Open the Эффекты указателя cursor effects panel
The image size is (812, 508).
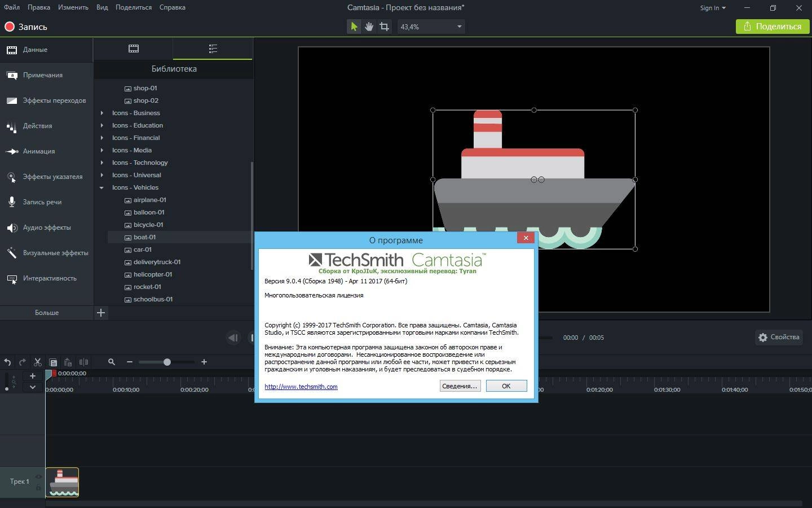point(46,177)
